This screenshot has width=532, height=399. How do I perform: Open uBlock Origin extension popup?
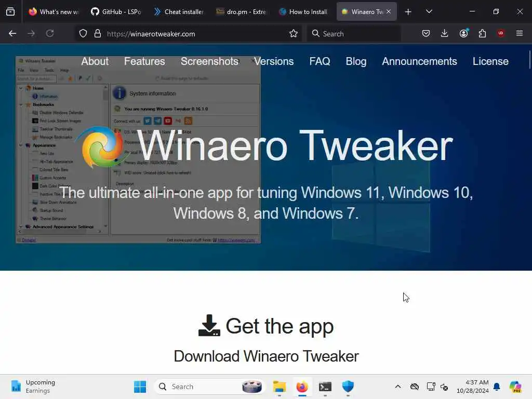tap(501, 33)
